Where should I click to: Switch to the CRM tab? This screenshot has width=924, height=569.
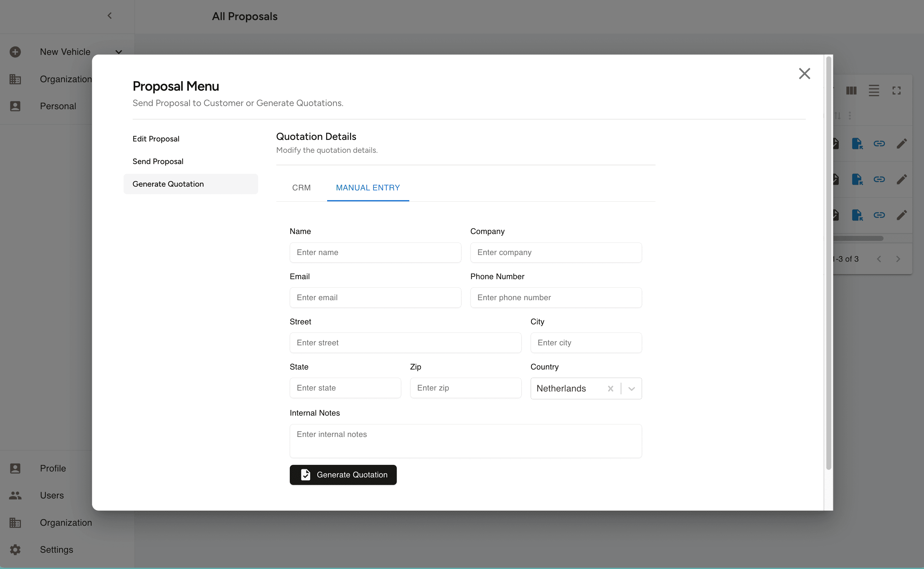[301, 187]
